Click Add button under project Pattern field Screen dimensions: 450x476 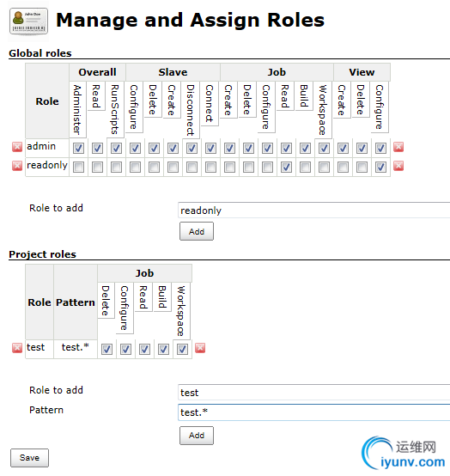pos(197,436)
